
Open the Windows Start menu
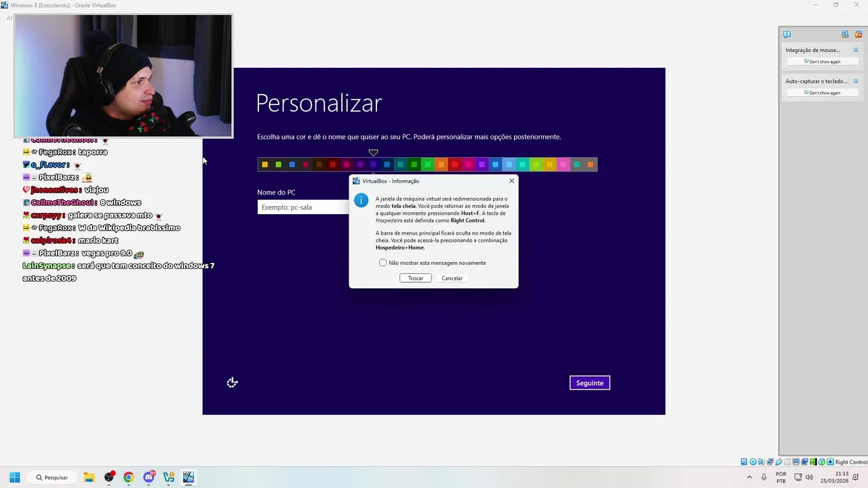(x=14, y=477)
